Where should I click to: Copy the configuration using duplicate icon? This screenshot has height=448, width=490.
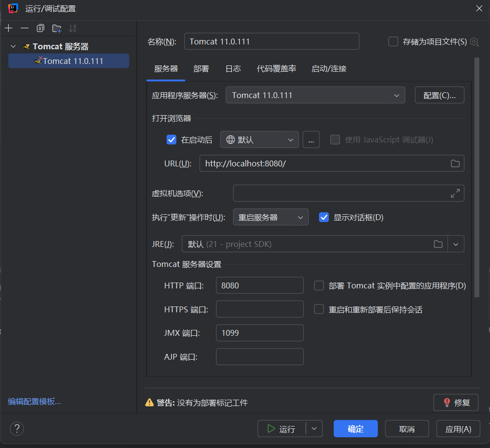(x=41, y=28)
